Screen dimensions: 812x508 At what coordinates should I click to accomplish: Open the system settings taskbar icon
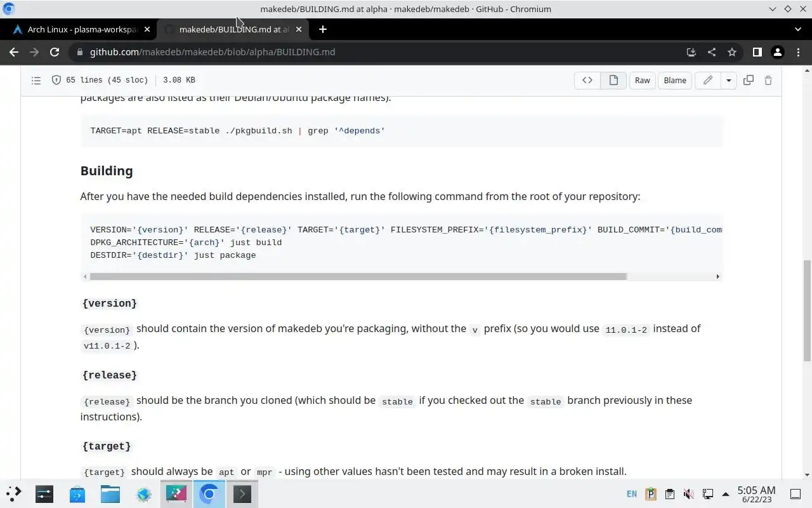coord(44,494)
